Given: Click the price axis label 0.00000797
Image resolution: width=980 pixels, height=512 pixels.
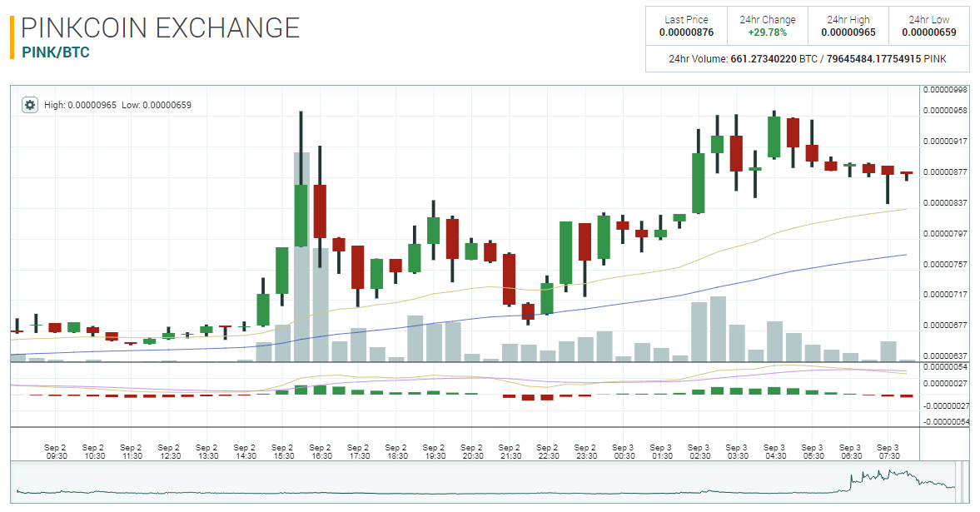Looking at the screenshot, I should click(x=945, y=234).
